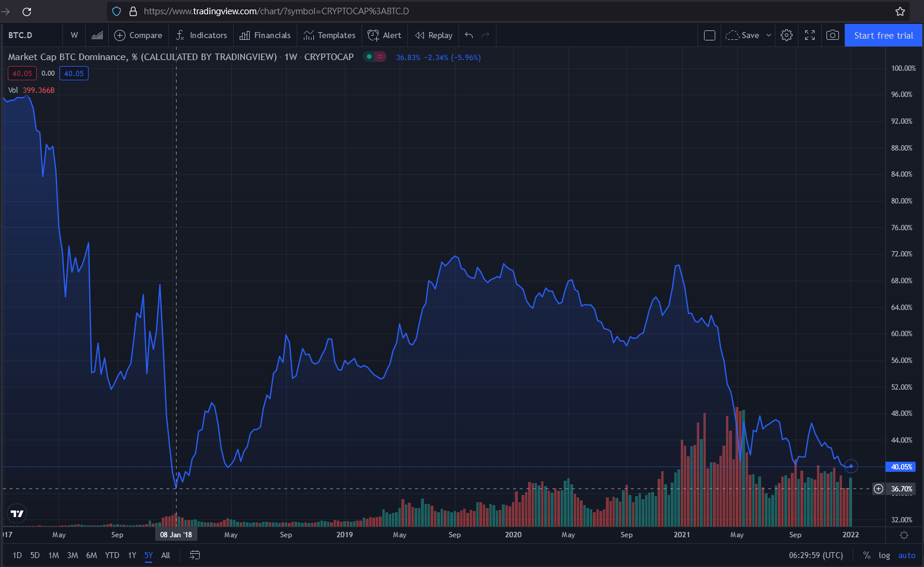The height and width of the screenshot is (567, 924).
Task: Open the Financials bar chart icon
Action: click(x=244, y=35)
